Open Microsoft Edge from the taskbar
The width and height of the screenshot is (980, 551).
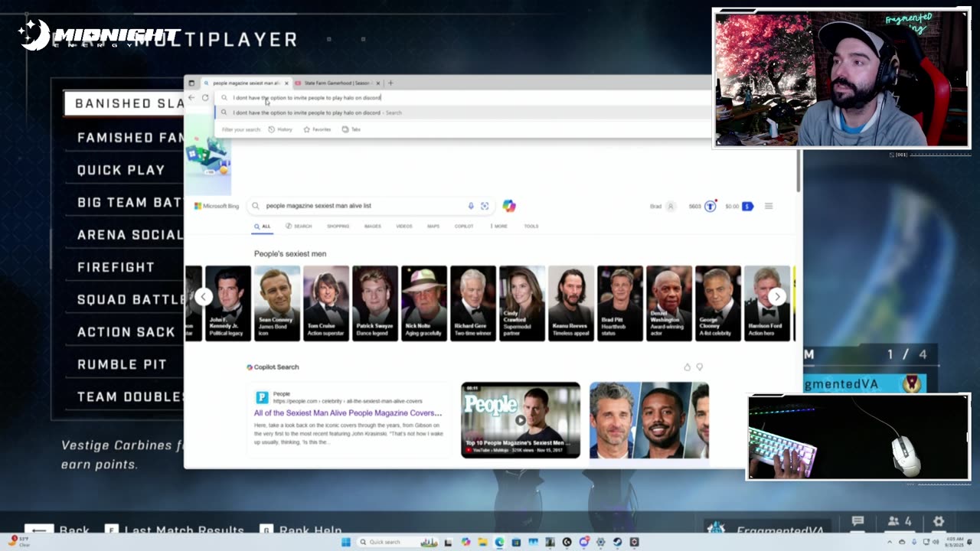(499, 542)
